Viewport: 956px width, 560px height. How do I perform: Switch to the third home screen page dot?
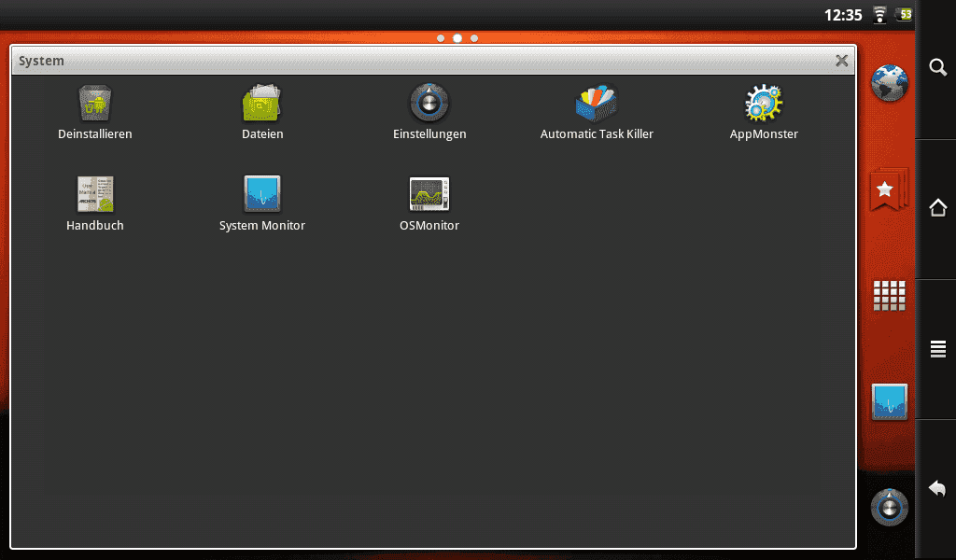[473, 38]
